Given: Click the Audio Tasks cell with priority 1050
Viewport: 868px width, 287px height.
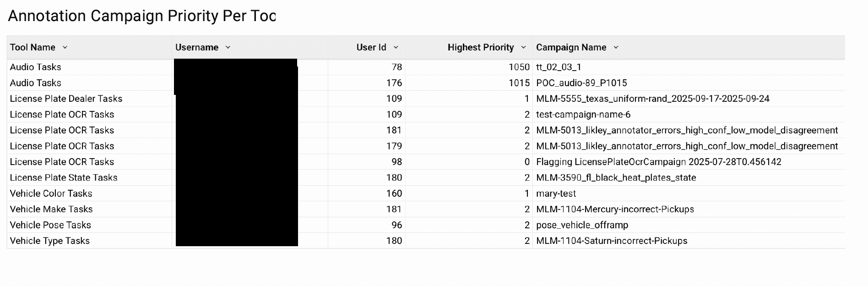Looking at the screenshot, I should [x=35, y=67].
